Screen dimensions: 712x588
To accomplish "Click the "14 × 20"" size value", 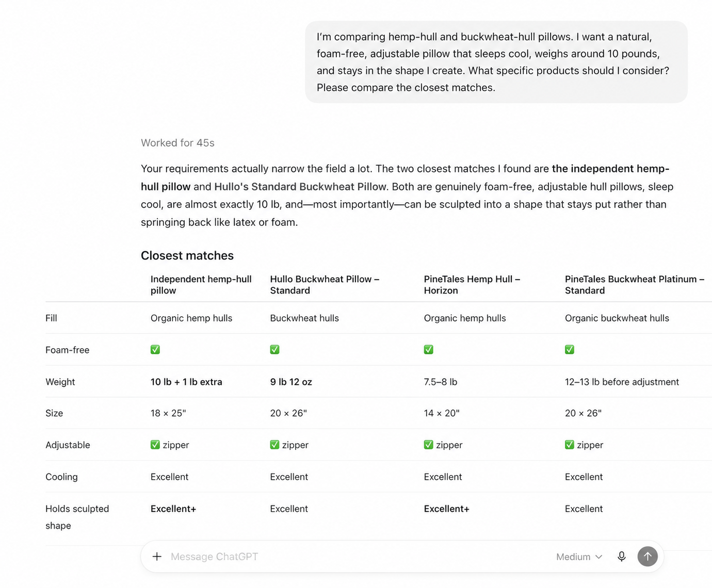I will (x=442, y=413).
